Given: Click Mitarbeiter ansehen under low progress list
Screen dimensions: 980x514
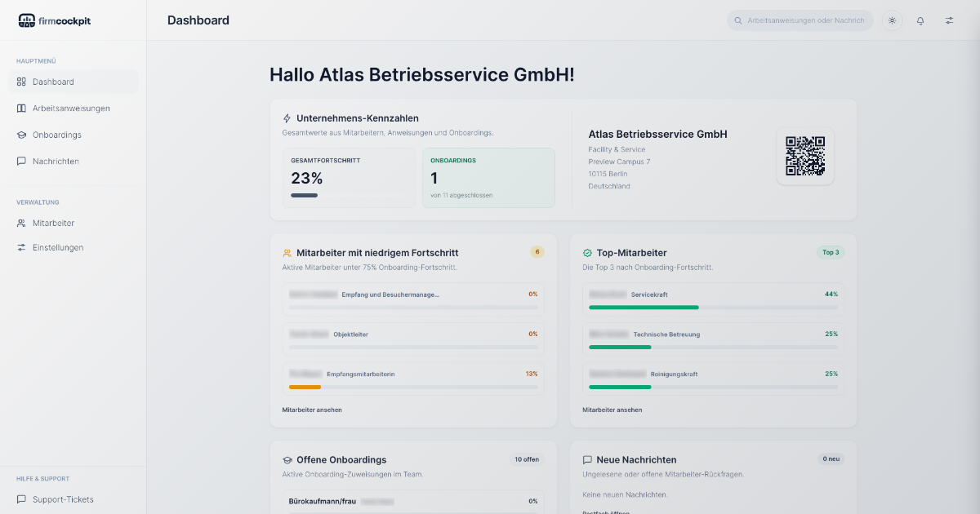Looking at the screenshot, I should 312,410.
